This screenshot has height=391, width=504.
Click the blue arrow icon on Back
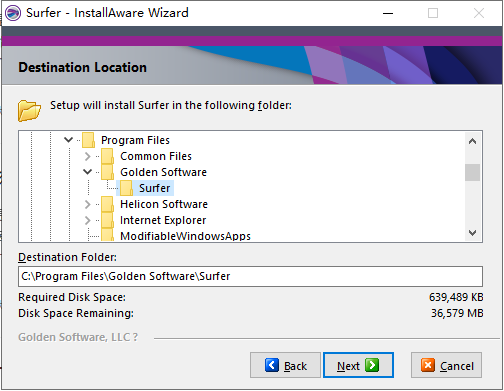tap(272, 365)
